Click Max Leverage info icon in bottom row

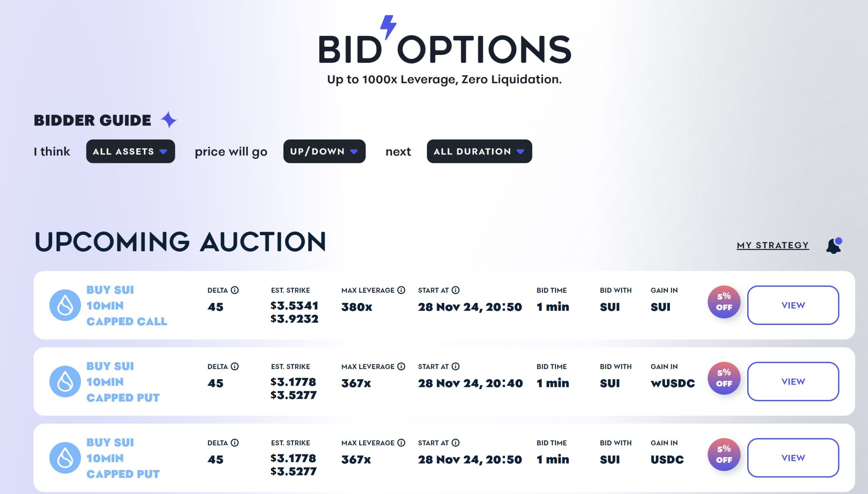401,443
